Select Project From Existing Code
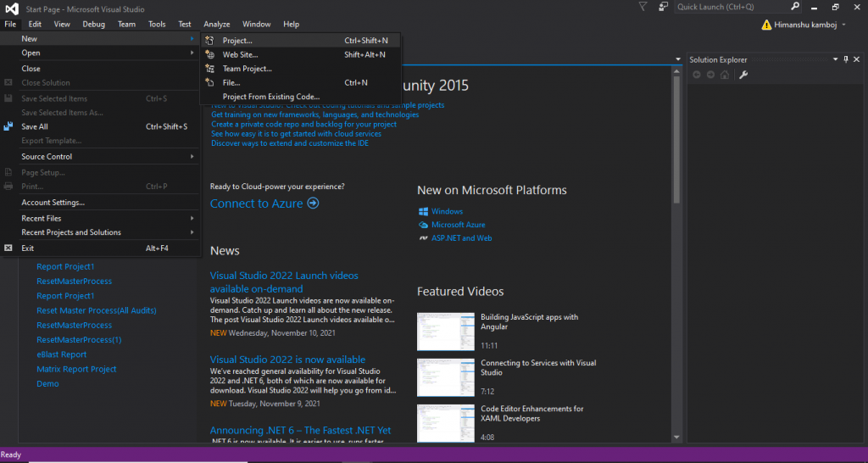 pos(270,97)
